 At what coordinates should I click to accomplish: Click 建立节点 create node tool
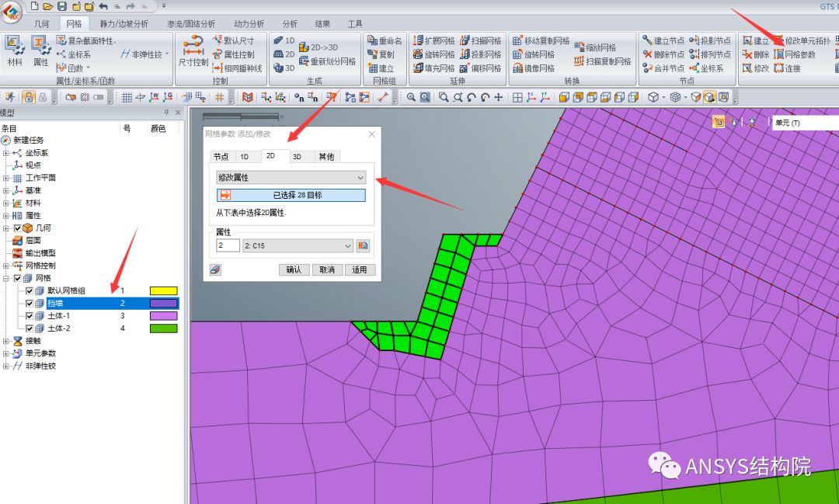coord(663,40)
